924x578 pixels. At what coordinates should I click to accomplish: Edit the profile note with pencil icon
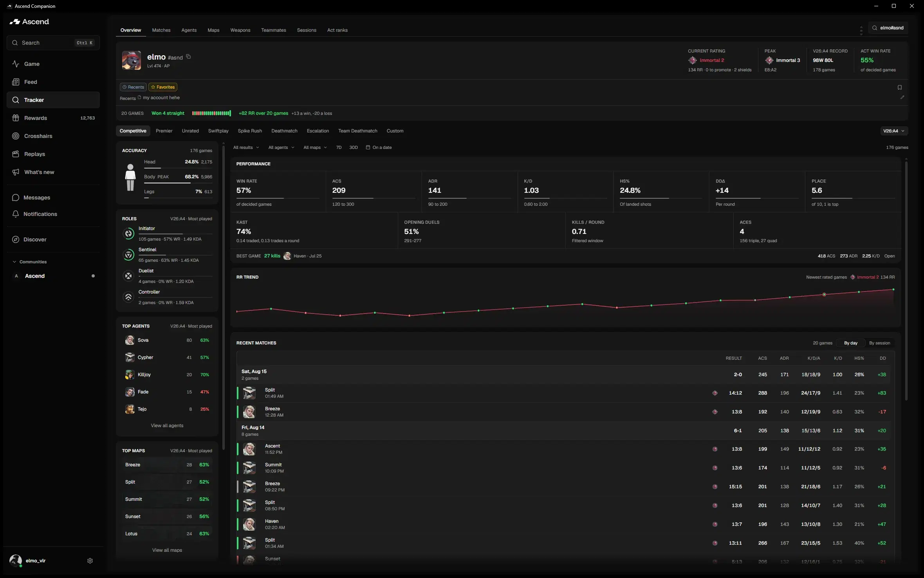pos(902,97)
